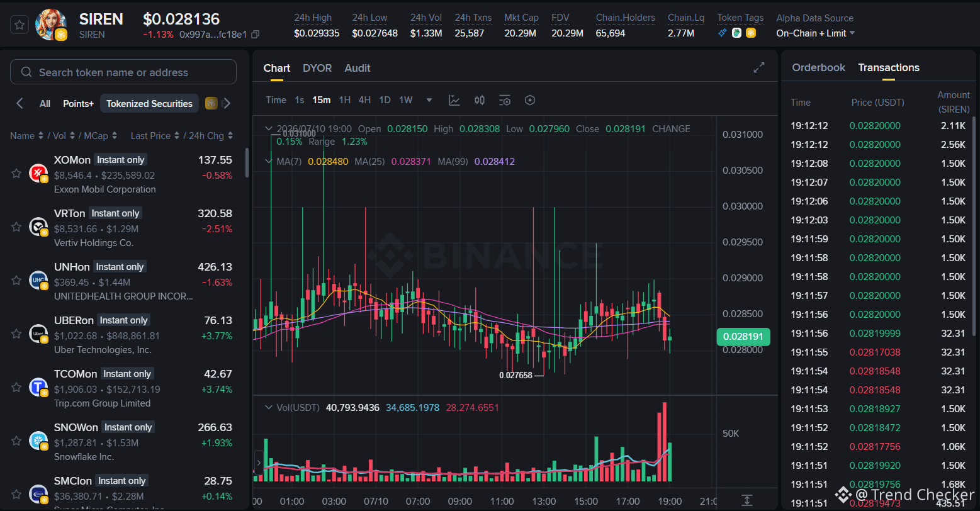Open the SIREN token avatar
980x511 pixels.
point(51,25)
